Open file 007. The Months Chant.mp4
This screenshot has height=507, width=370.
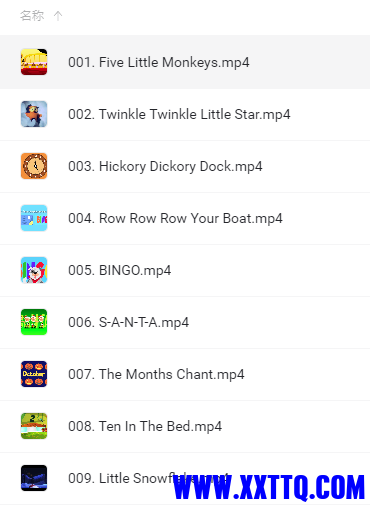tap(156, 374)
